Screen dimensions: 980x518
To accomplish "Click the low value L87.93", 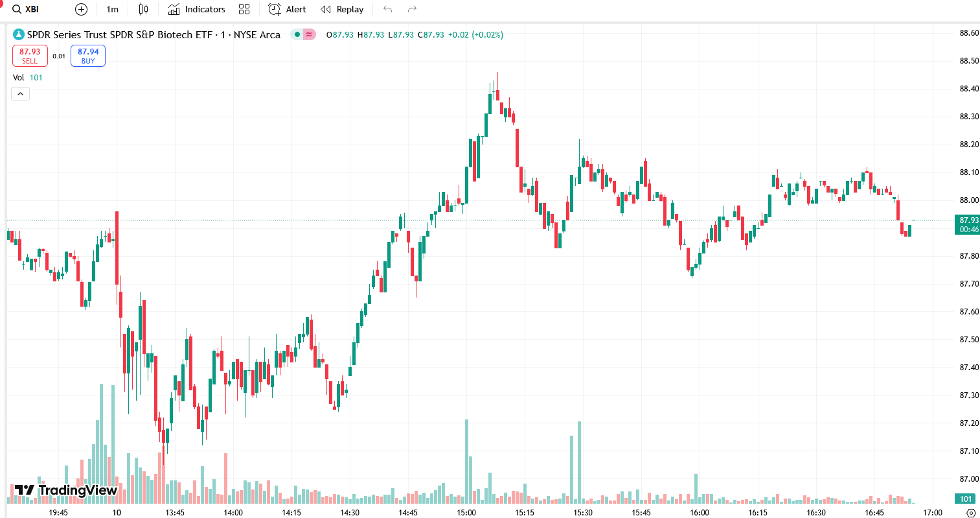I will pyautogui.click(x=401, y=34).
